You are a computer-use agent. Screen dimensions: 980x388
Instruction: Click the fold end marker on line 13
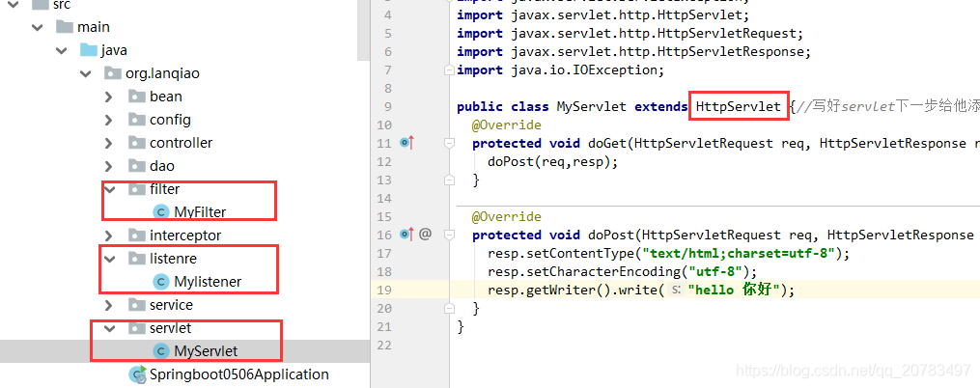click(x=449, y=180)
